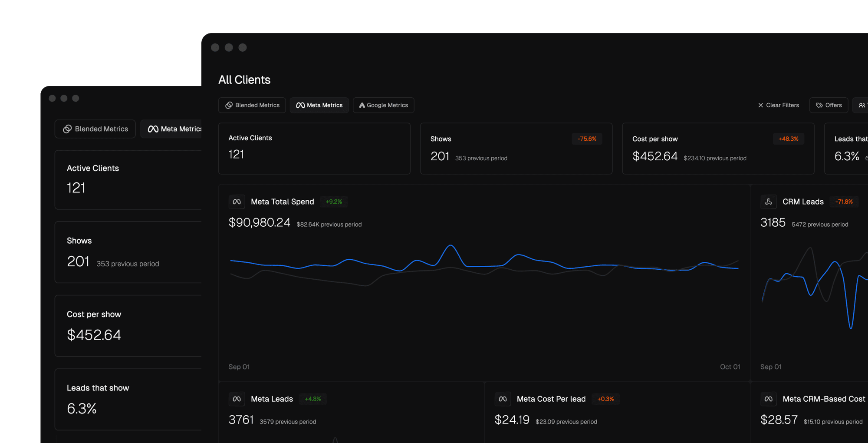The image size is (868, 443).
Task: Click the $24.19 cost per lead value
Action: (x=512, y=420)
